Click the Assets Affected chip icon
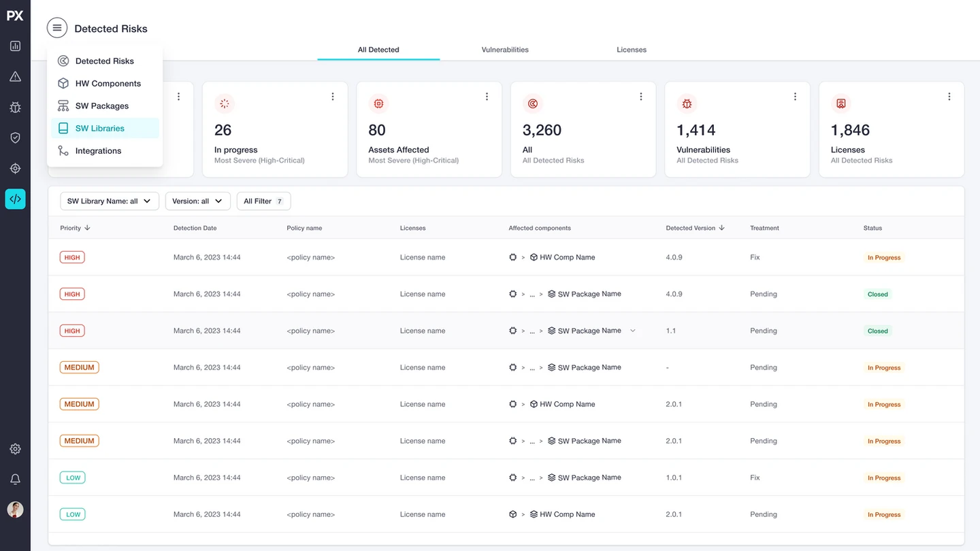The height and width of the screenshot is (551, 980). pyautogui.click(x=378, y=103)
